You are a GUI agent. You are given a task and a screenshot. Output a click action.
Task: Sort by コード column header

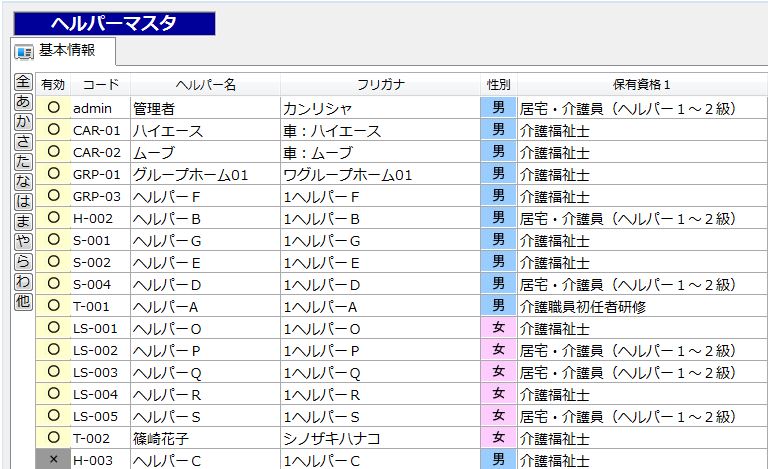(100, 85)
